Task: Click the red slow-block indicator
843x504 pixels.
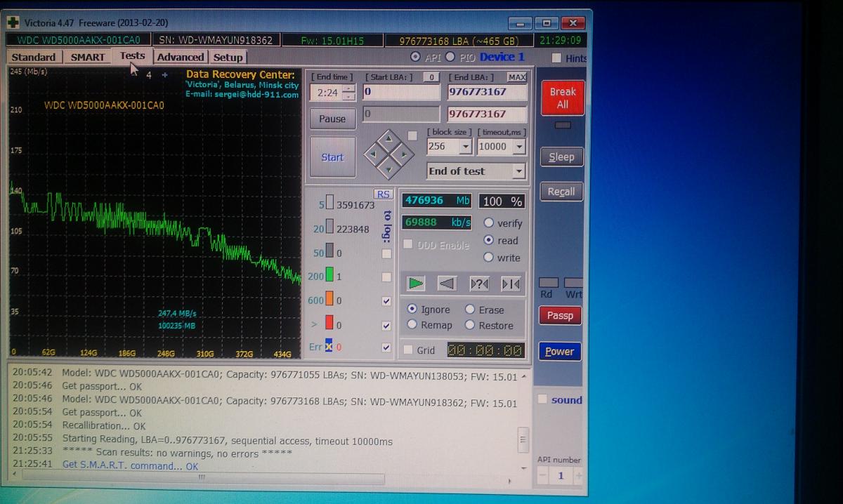Action: [329, 324]
